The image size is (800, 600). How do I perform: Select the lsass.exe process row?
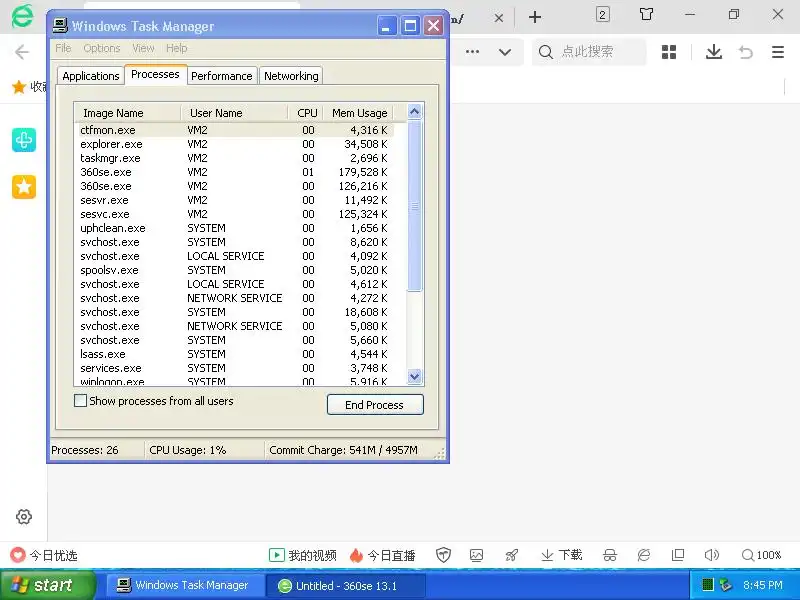234,354
